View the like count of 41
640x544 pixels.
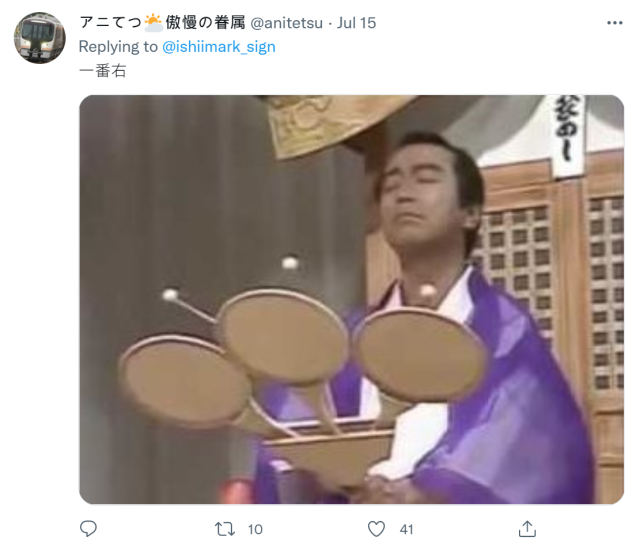(x=406, y=529)
